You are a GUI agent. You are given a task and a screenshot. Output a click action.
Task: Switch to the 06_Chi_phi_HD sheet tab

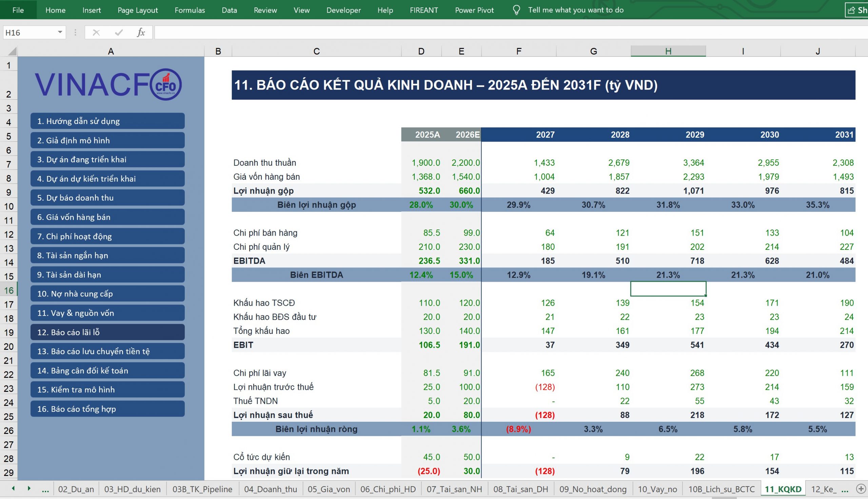pyautogui.click(x=388, y=490)
